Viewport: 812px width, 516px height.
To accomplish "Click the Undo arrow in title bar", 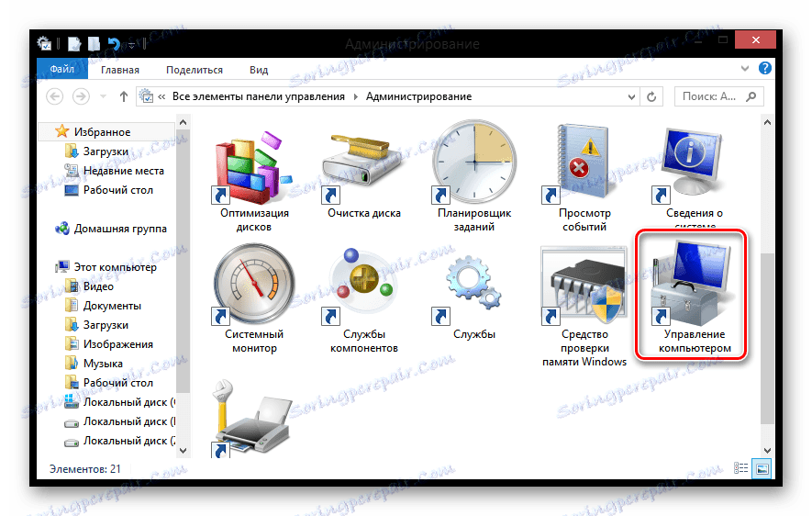I will tap(114, 44).
